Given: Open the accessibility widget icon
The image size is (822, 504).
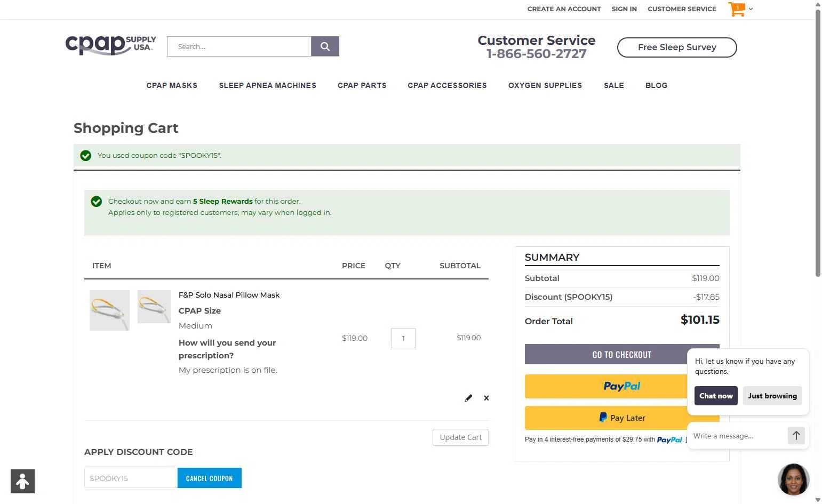Looking at the screenshot, I should pos(22,481).
